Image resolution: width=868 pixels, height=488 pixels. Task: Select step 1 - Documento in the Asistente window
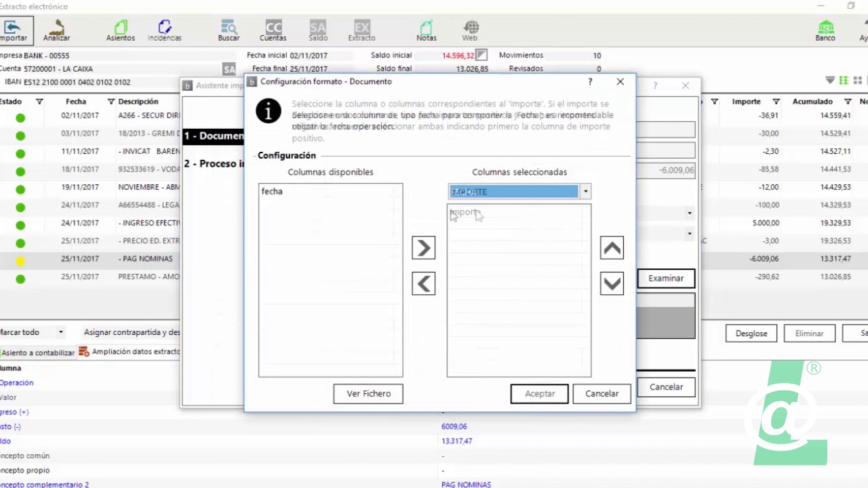click(x=214, y=136)
